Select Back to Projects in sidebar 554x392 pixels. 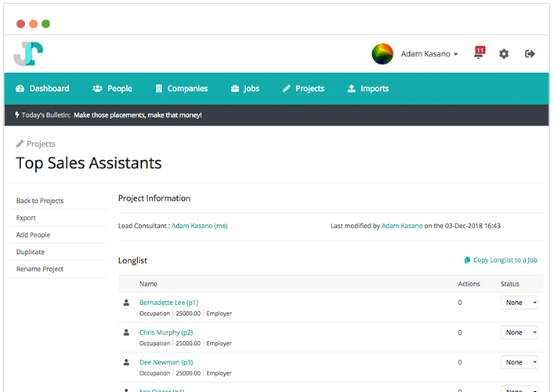(x=40, y=201)
